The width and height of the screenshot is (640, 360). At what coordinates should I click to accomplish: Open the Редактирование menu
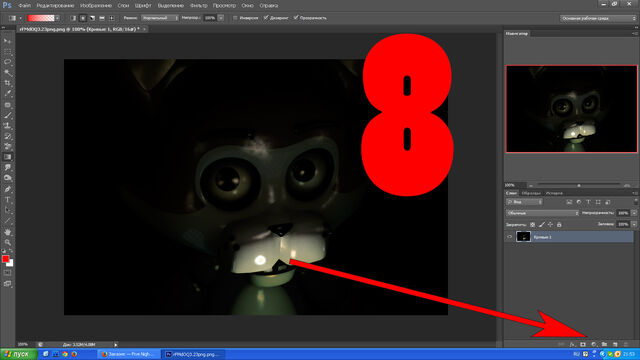click(56, 6)
